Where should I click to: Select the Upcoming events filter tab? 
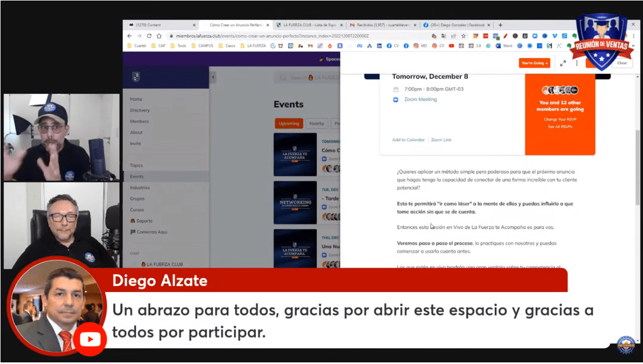pyautogui.click(x=289, y=123)
